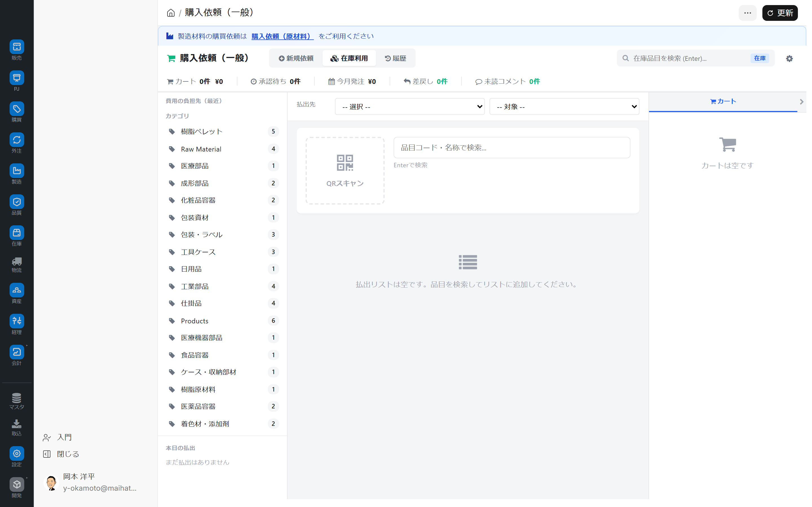The image size is (812, 507).
Task: Click the 更新 refresh button
Action: coord(780,13)
